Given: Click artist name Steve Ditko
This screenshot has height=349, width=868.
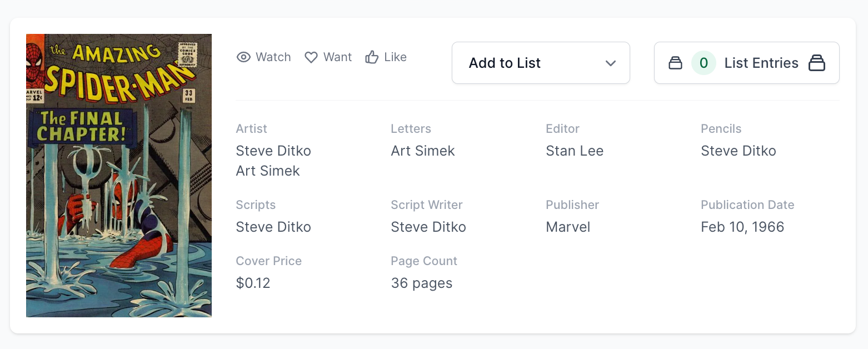Looking at the screenshot, I should (273, 151).
